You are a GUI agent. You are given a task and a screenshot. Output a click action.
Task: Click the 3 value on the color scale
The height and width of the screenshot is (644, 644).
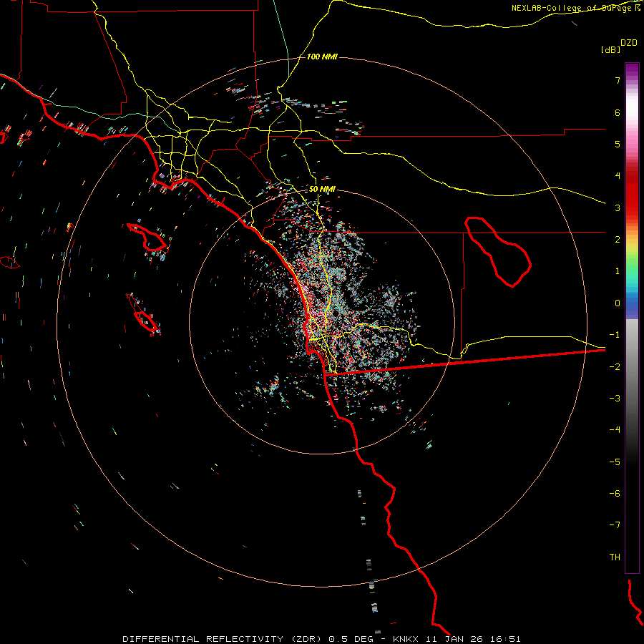click(x=618, y=208)
